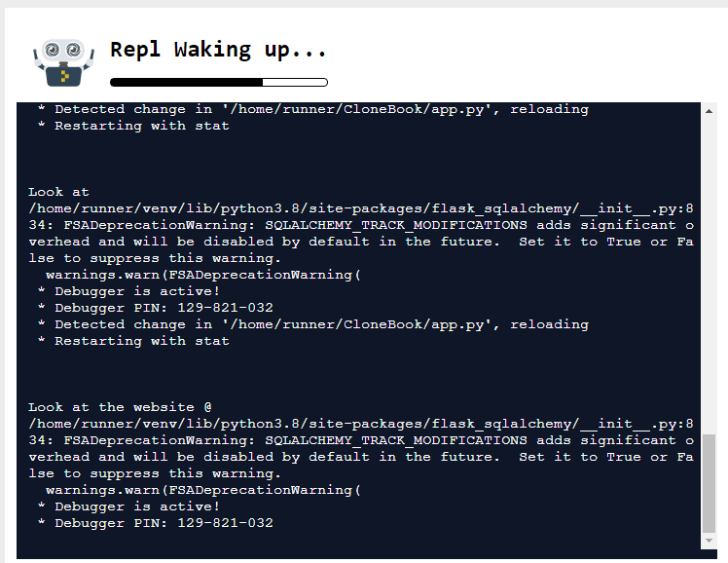Click the last "Debugger is active!" line
Screen dimensions: 728x563
tap(128, 507)
